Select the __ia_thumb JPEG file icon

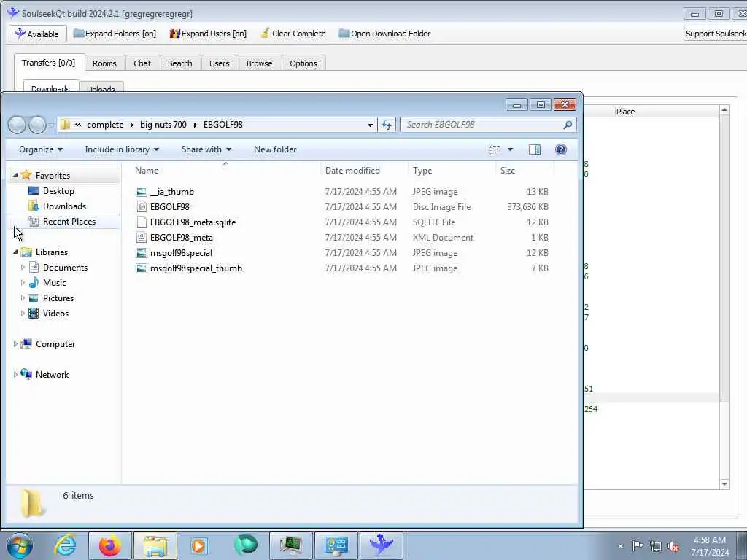[142, 192]
